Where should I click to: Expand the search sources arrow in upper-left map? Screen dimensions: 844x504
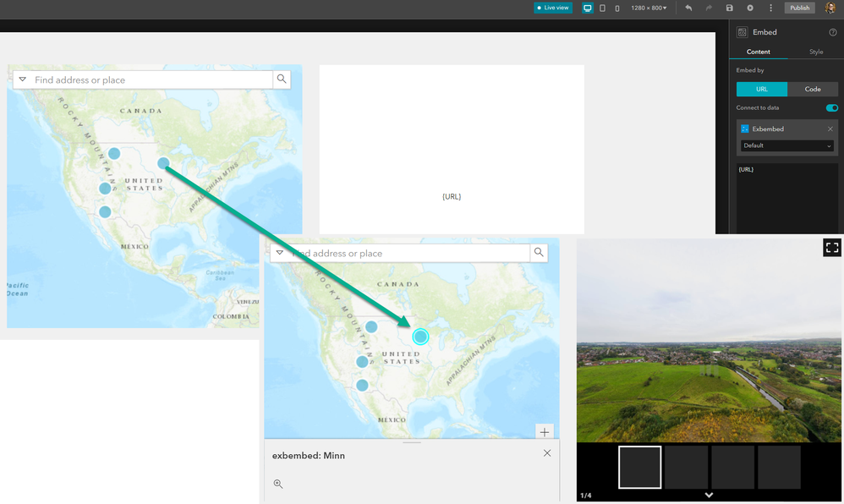[23, 79]
